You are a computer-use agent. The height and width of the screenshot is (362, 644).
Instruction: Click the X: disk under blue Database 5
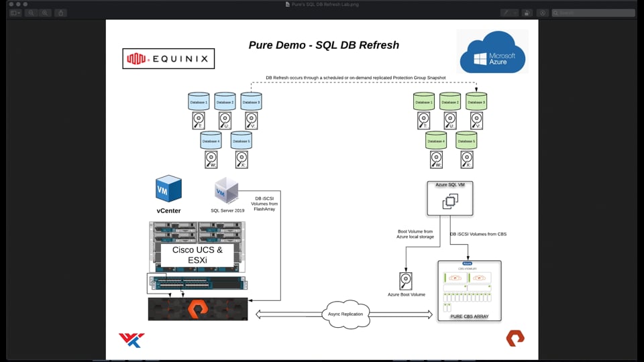[x=241, y=160]
